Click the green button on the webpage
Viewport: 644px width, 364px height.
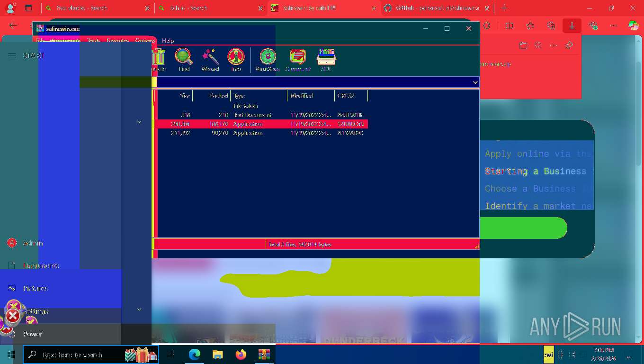tap(523, 228)
